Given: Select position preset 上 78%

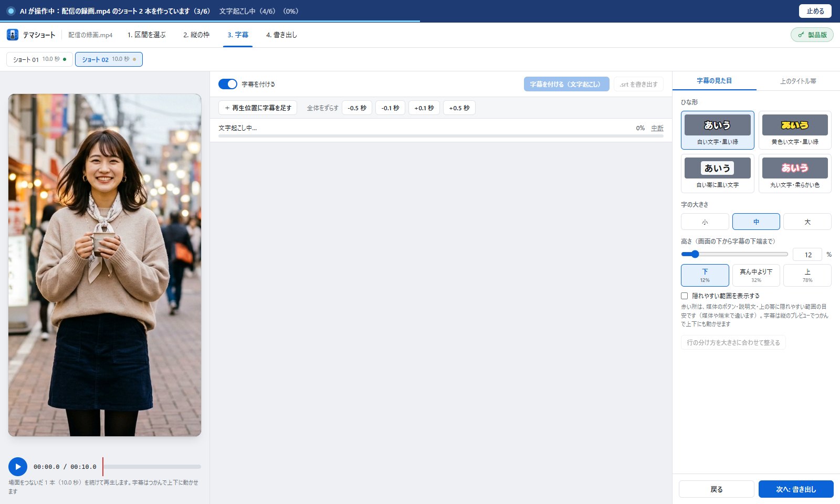Looking at the screenshot, I should pos(807,275).
